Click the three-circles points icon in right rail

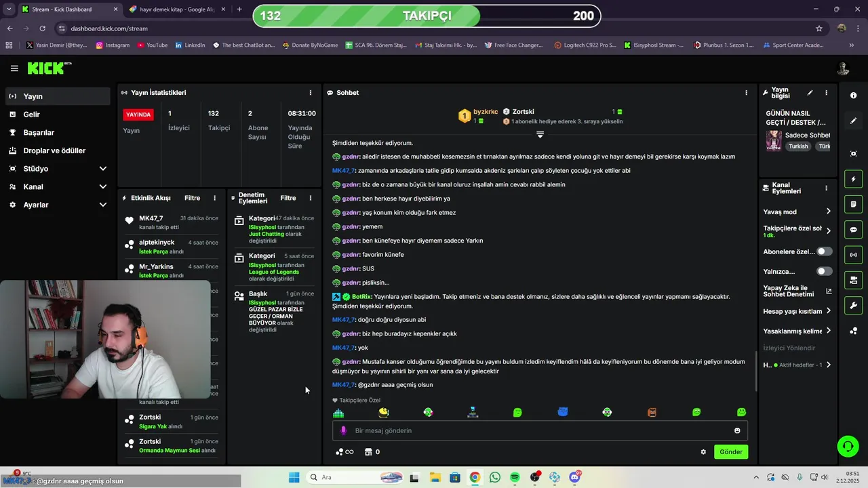point(853,331)
